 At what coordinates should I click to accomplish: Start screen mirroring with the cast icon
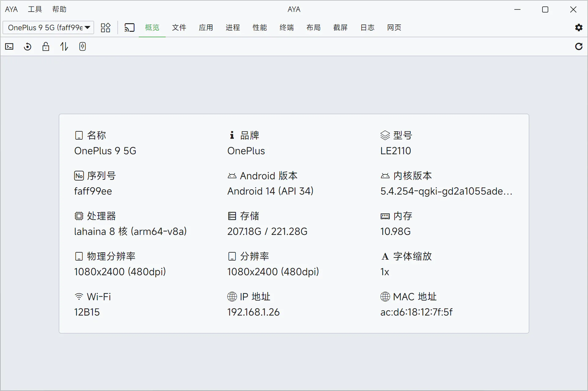(129, 27)
